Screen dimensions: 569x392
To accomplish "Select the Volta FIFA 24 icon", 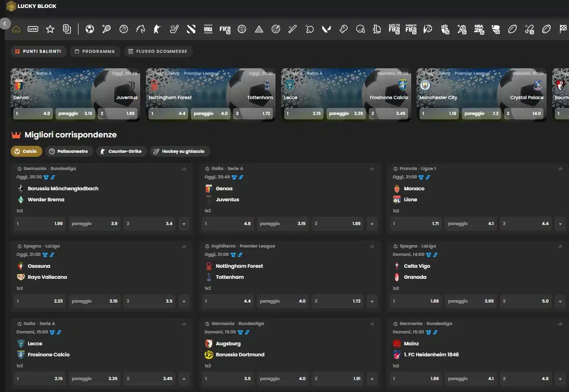I will coord(394,29).
